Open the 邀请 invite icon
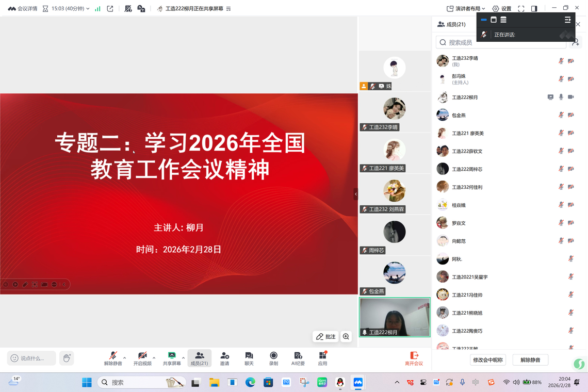The image size is (588, 392). 224,356
